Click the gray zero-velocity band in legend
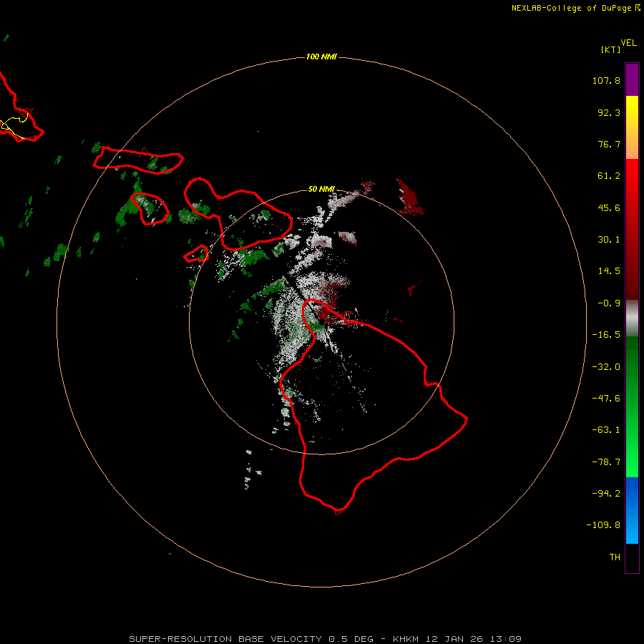This screenshot has width=644, height=644. point(632,318)
